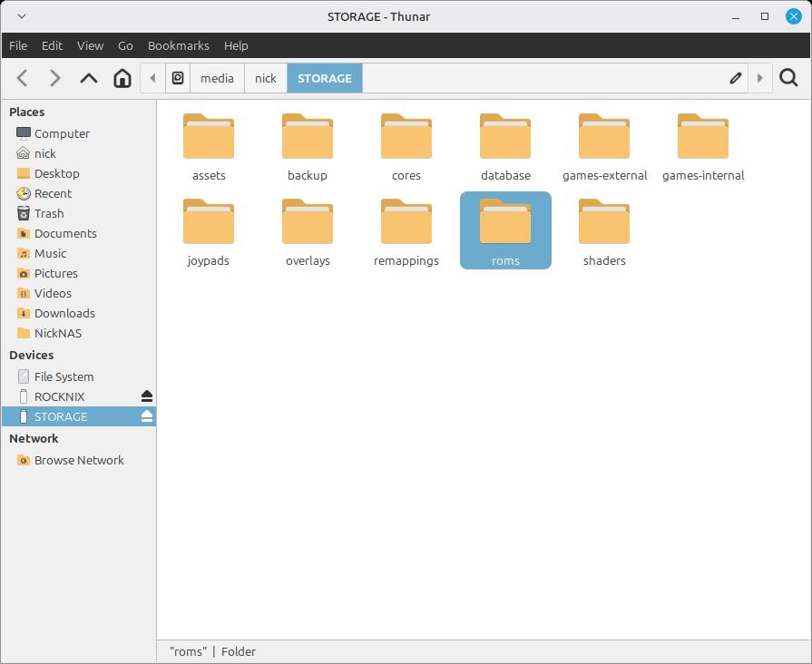Open the File menu
812x664 pixels.
click(x=18, y=45)
